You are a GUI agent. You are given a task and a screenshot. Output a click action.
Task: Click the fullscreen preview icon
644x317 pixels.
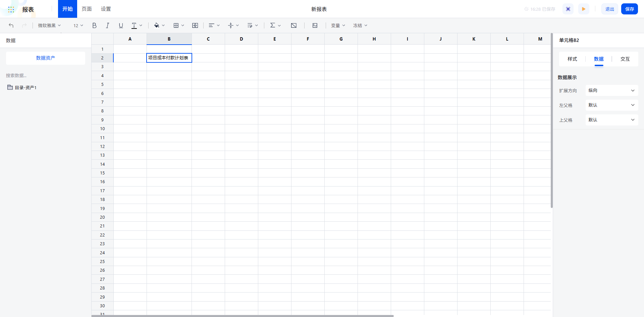point(568,9)
